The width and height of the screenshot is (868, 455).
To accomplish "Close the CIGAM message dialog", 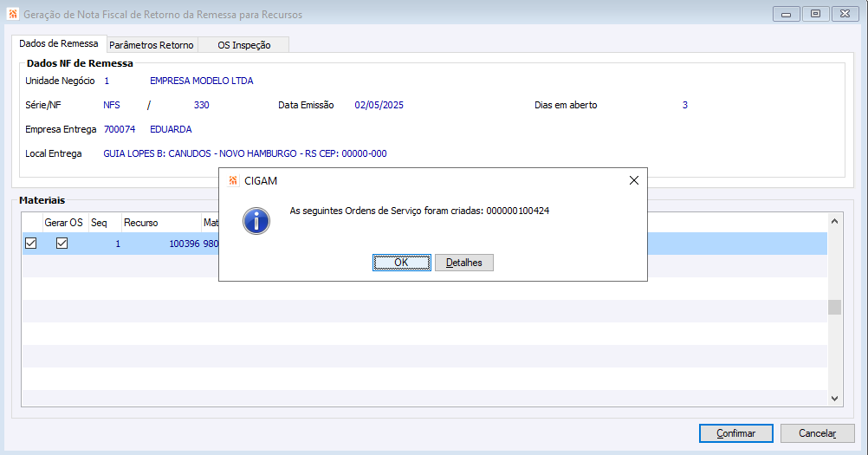I will [634, 180].
